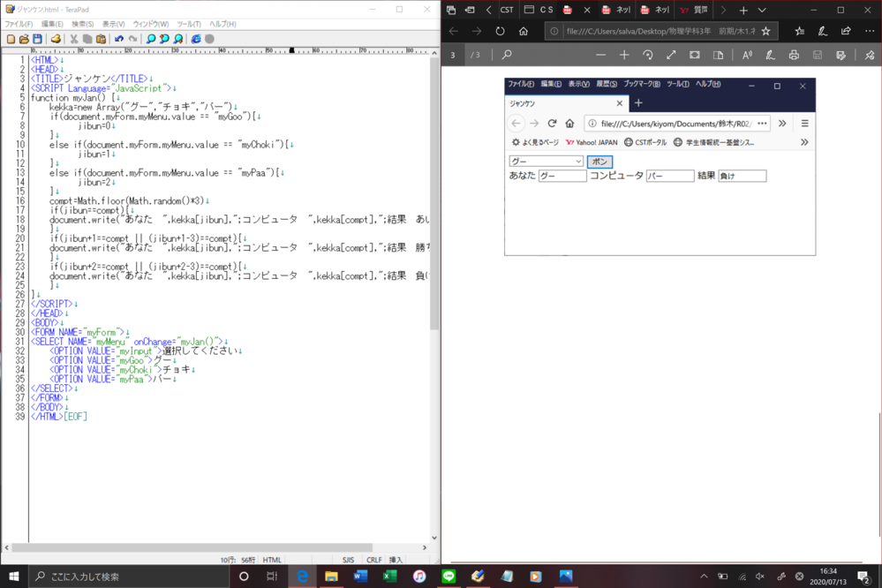Click third magnifier icon in TeraPad toolbar

178,39
